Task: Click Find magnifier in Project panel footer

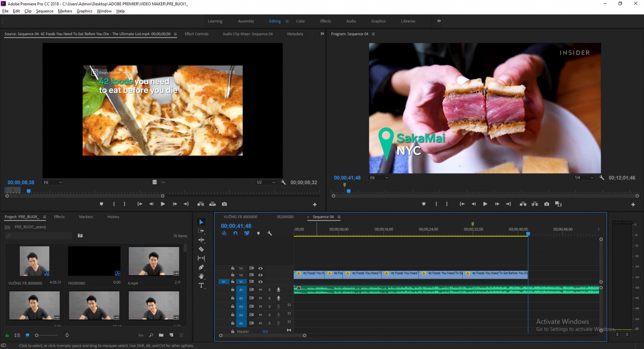Action: [151, 335]
